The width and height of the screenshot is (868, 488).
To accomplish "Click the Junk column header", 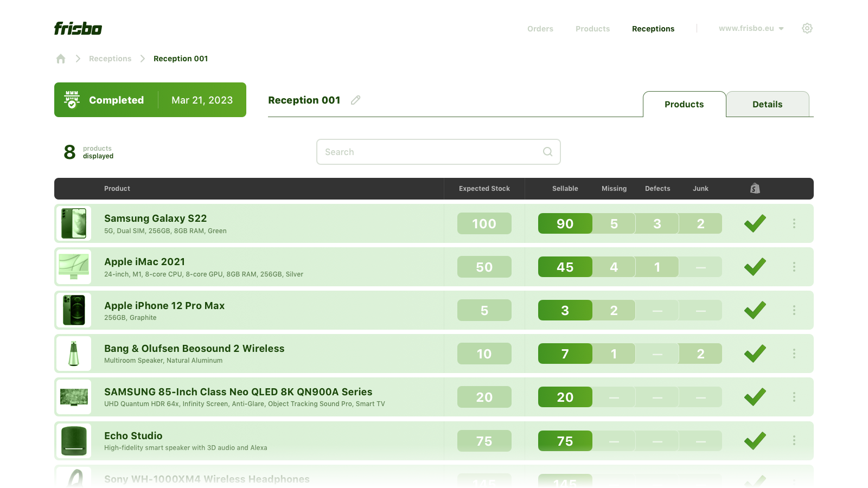I will 701,189.
